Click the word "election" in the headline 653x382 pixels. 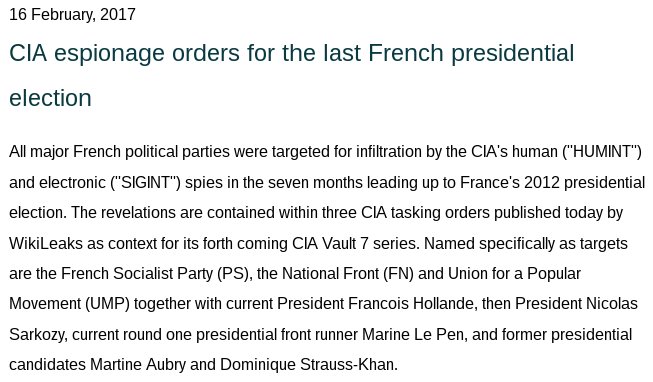(x=50, y=98)
